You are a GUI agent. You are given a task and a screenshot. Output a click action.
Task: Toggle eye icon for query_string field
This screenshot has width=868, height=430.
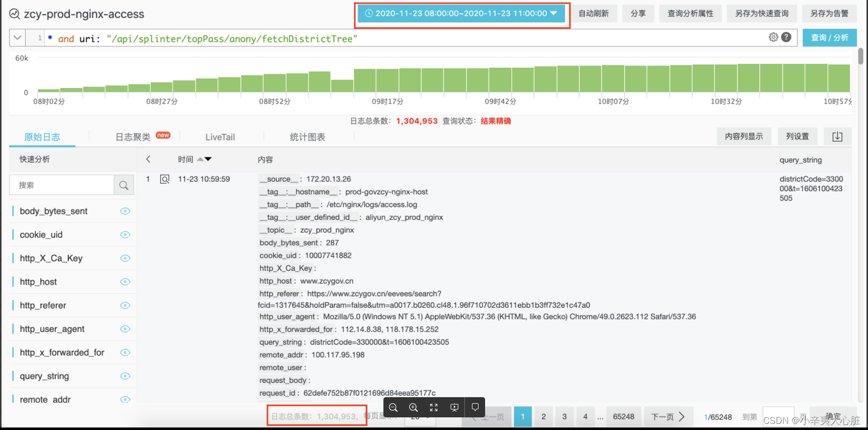point(125,376)
